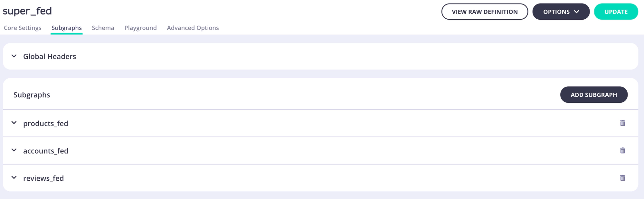
Task: Click the Add Subgraph button
Action: 593,95
